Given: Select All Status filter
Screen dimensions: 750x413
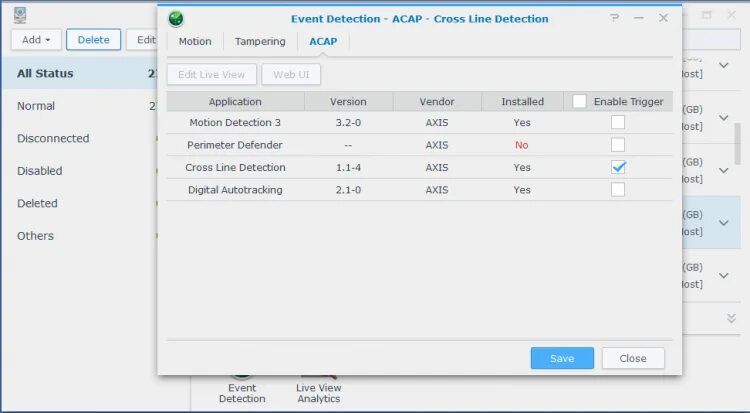Looking at the screenshot, I should pyautogui.click(x=79, y=73).
